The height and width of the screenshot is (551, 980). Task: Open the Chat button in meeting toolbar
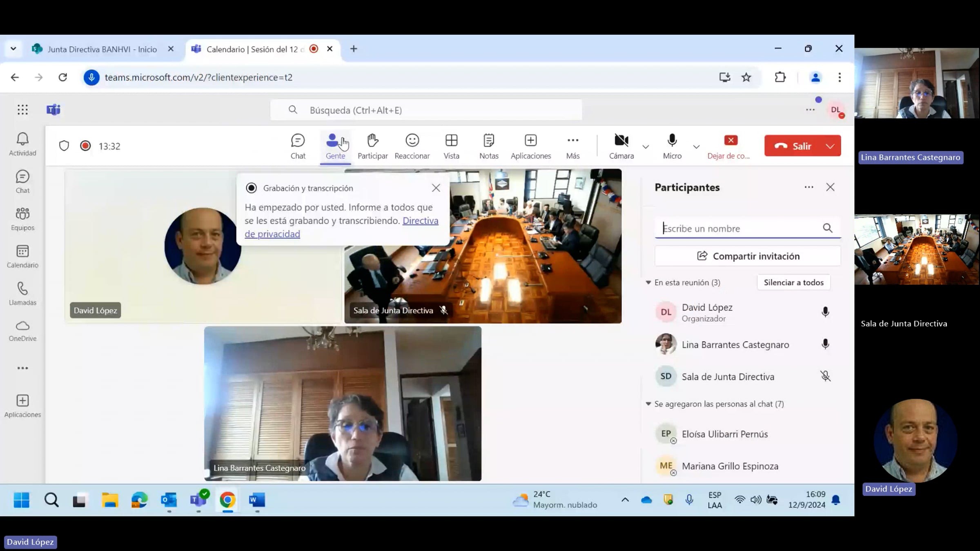pyautogui.click(x=298, y=146)
